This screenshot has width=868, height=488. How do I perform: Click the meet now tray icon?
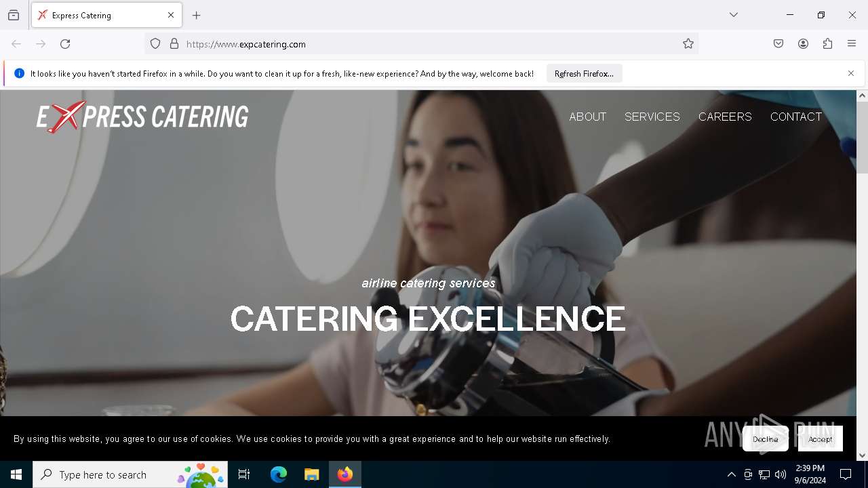tap(748, 475)
